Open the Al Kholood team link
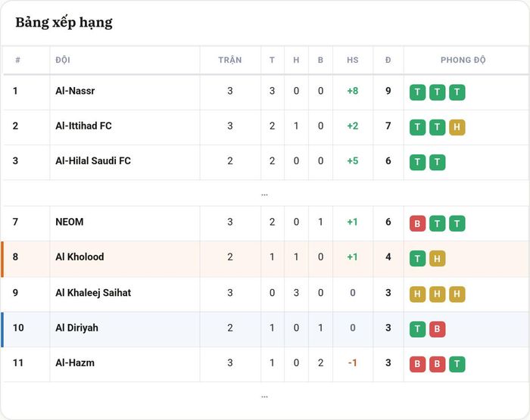 79,257
